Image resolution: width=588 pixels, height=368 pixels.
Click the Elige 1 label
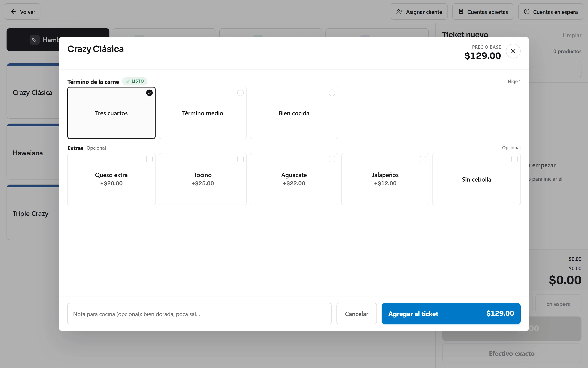(514, 82)
